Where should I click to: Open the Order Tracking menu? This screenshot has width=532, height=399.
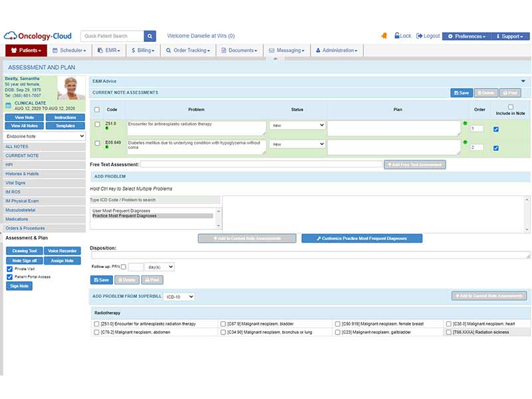(x=188, y=51)
